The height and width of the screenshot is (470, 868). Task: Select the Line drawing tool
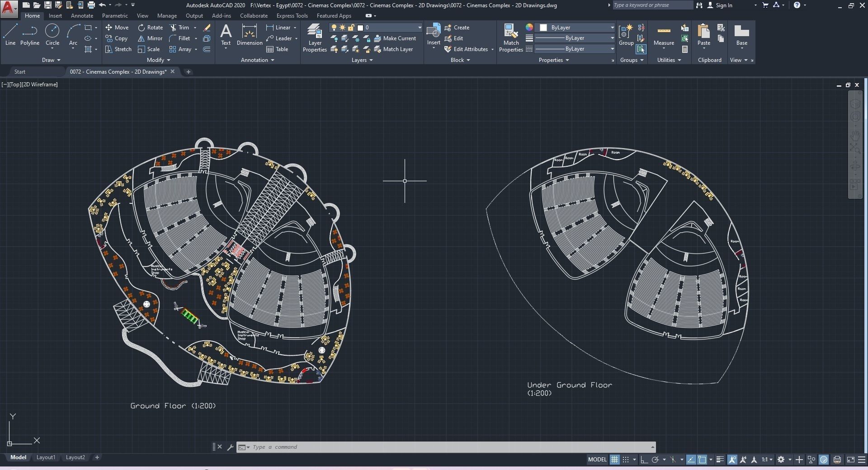click(10, 35)
